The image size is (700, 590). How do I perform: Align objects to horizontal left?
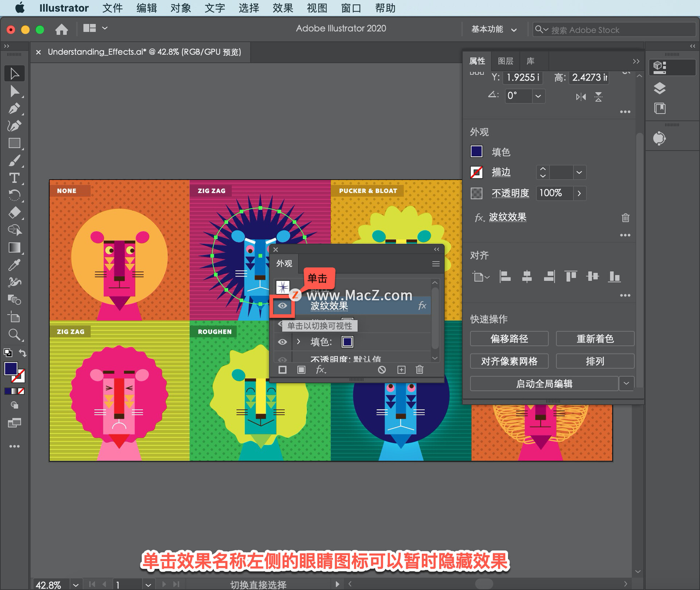click(505, 276)
